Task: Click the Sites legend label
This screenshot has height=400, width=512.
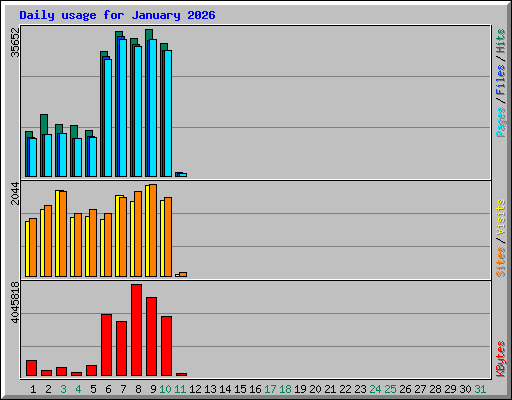Action: click(x=501, y=262)
